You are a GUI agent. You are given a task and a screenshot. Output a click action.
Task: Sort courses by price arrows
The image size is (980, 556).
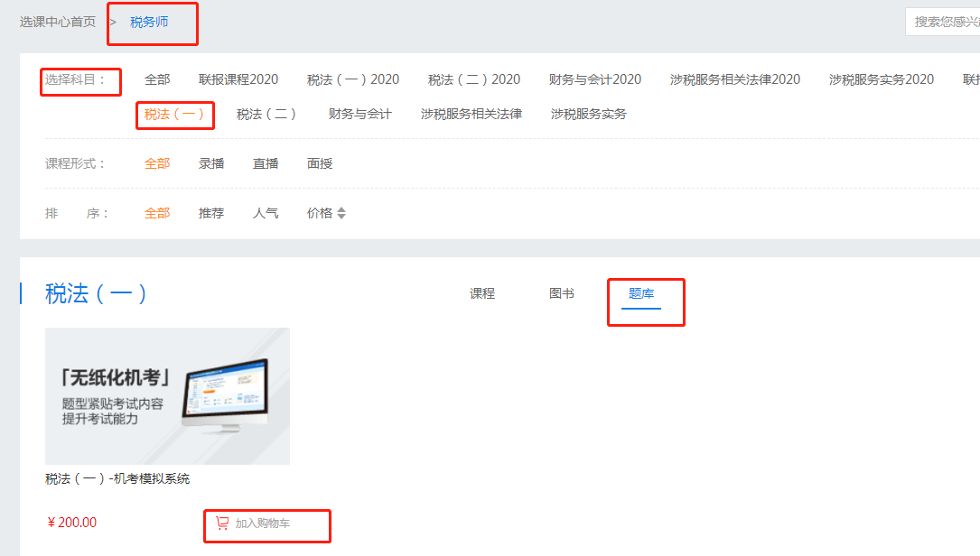click(x=341, y=214)
